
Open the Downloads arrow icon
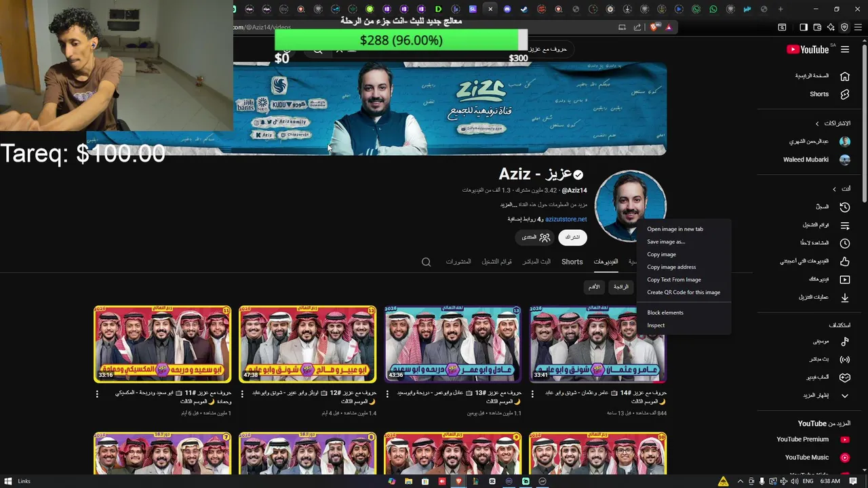845,298
